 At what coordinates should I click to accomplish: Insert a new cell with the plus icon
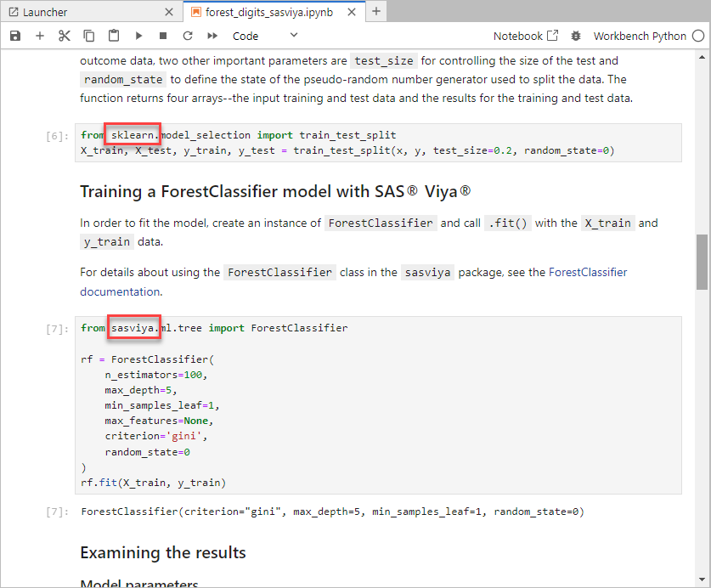(x=40, y=36)
